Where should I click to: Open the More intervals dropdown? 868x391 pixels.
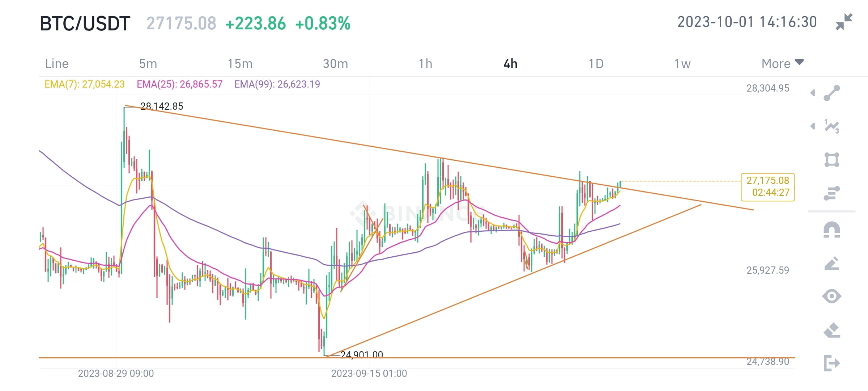point(783,63)
